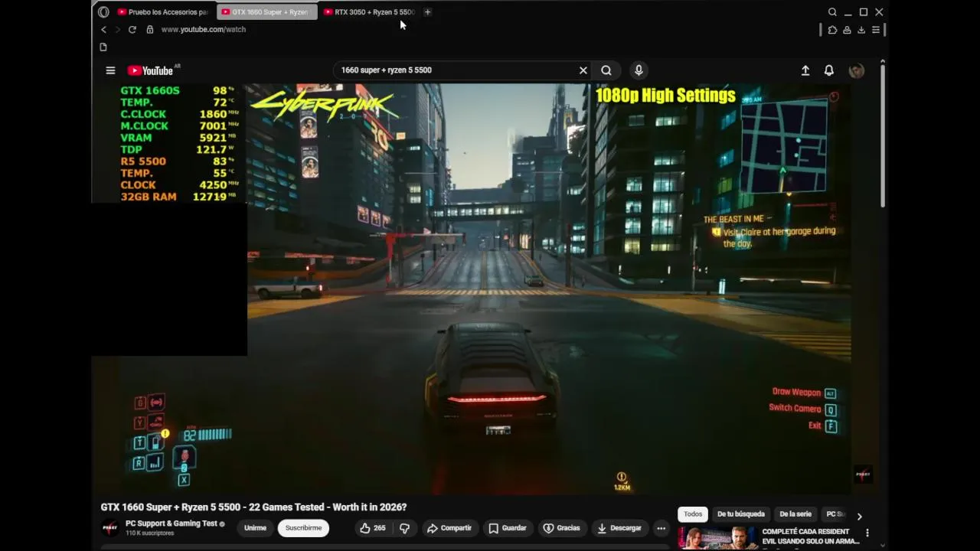Open the more actions three-dot menu
The width and height of the screenshot is (980, 551).
tap(661, 528)
